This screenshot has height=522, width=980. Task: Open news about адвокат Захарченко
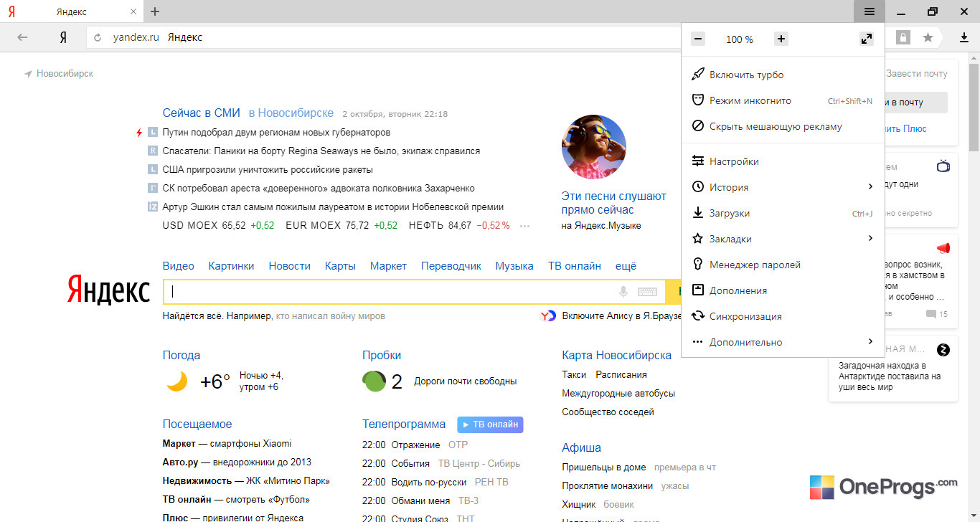(x=319, y=189)
